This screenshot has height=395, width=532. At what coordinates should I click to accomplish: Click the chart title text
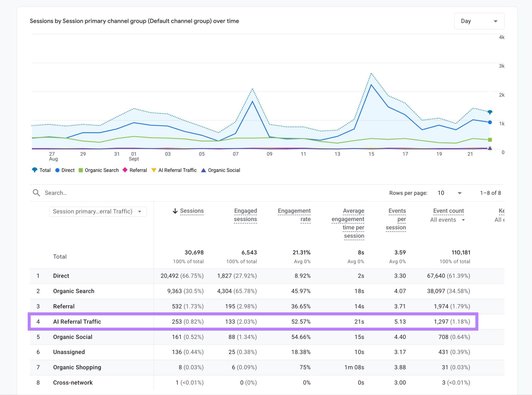click(x=134, y=21)
